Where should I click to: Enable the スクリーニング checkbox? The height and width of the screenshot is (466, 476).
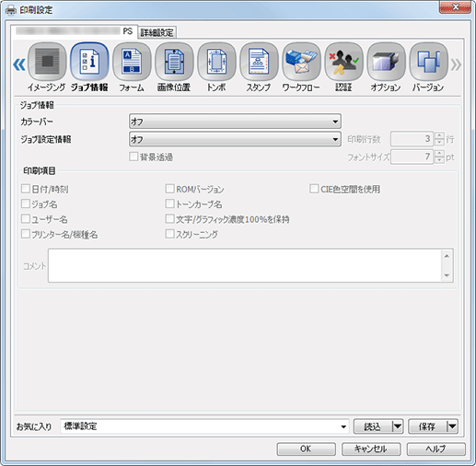169,234
